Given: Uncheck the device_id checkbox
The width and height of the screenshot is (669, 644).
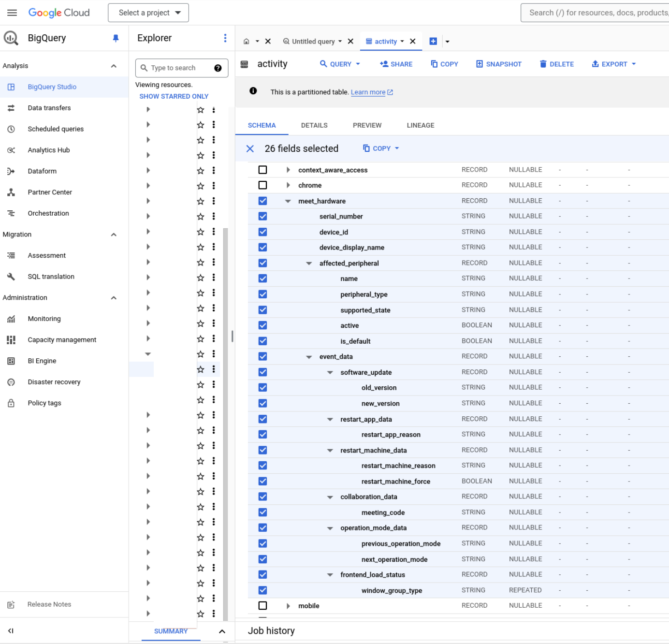Looking at the screenshot, I should point(262,232).
